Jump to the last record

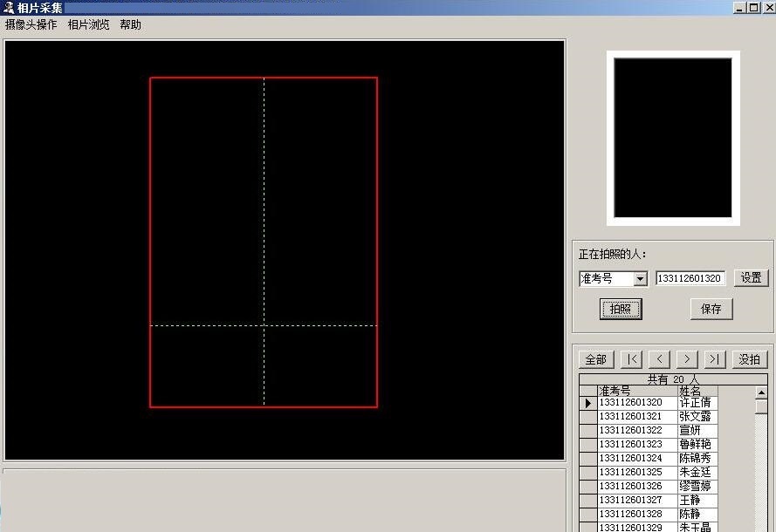(715, 359)
